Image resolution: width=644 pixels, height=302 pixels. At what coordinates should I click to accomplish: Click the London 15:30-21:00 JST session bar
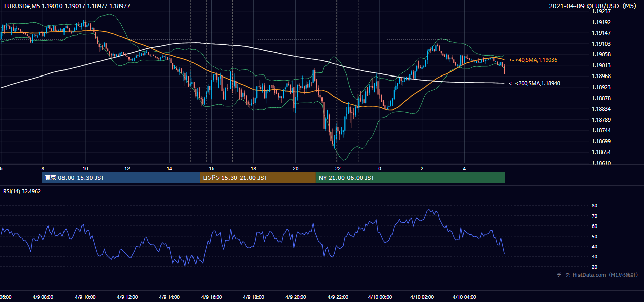click(258, 178)
